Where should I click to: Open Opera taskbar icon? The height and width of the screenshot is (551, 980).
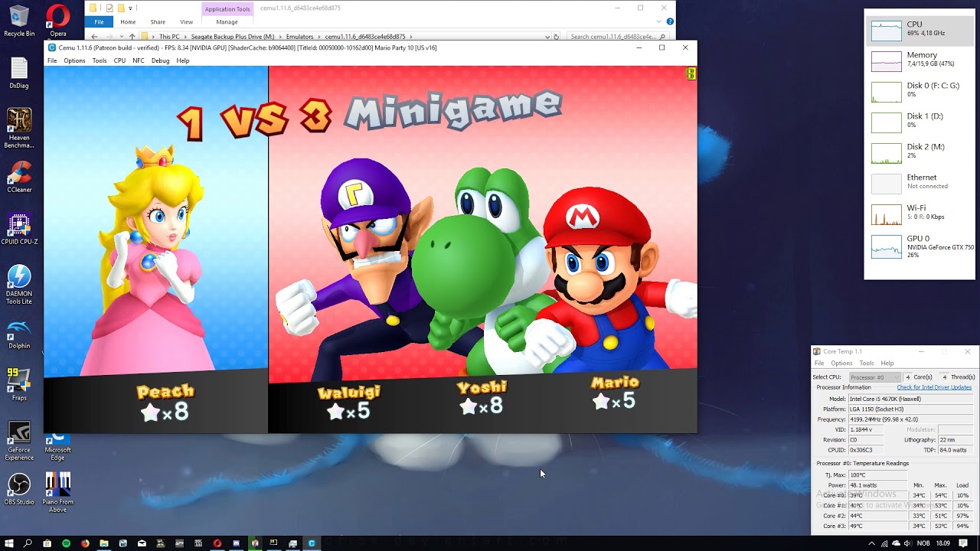coord(217,543)
